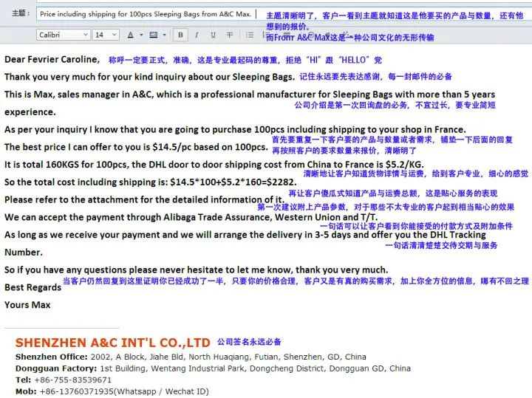Click the line 'So if you have any questions'
The width and height of the screenshot is (532, 398).
[x=196, y=270]
